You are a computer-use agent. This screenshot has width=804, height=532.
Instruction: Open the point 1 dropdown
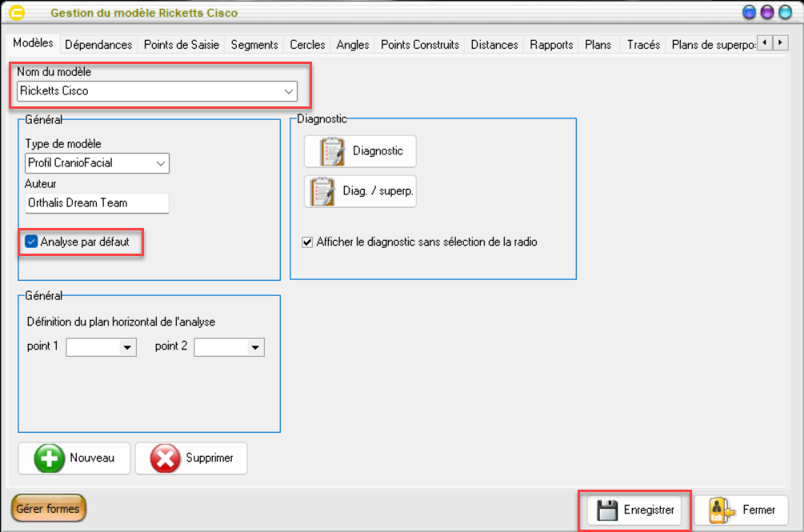tap(126, 347)
